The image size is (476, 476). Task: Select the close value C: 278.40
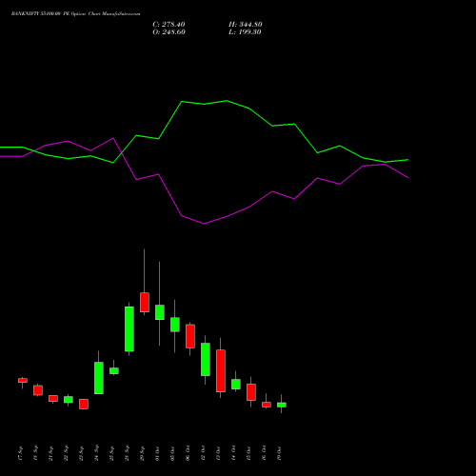pyautogui.click(x=169, y=25)
